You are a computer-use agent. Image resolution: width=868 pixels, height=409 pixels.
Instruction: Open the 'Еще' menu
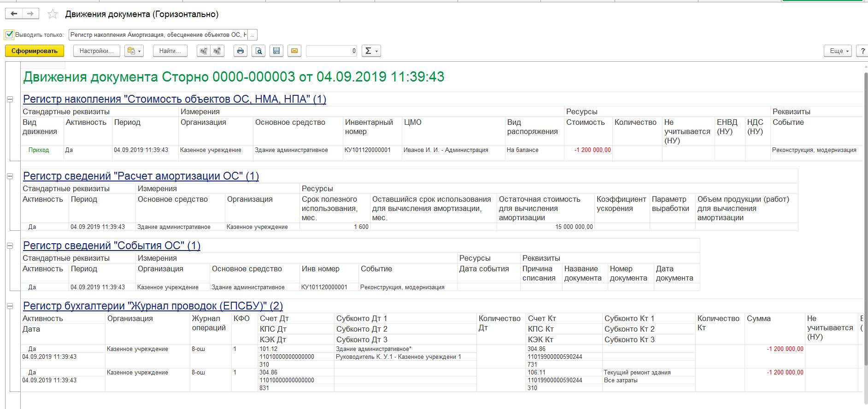point(838,51)
